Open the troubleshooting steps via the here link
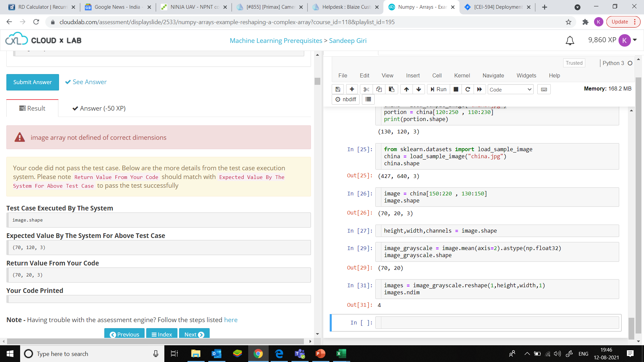Screen dimensions: 644x362 [x=231, y=320]
